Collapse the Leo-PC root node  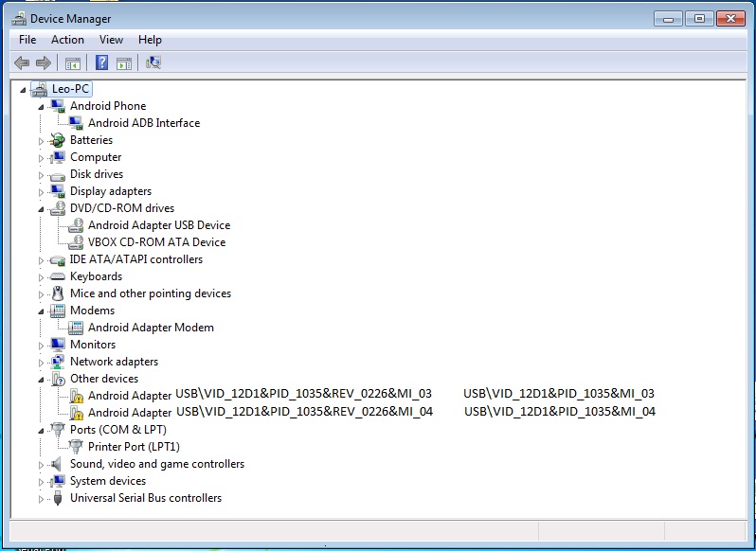23,90
